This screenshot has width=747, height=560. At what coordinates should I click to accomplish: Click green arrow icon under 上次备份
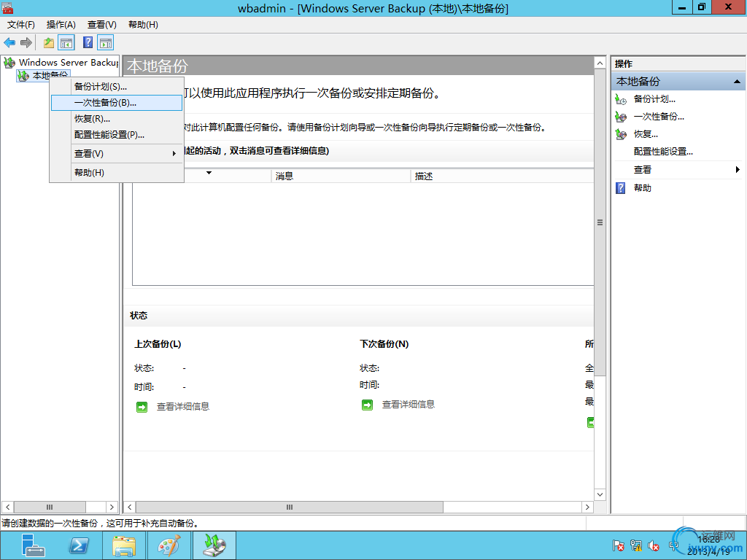tap(142, 407)
